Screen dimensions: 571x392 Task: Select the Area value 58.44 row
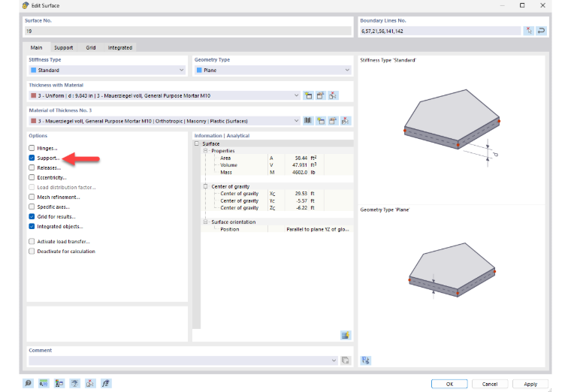tap(277, 158)
